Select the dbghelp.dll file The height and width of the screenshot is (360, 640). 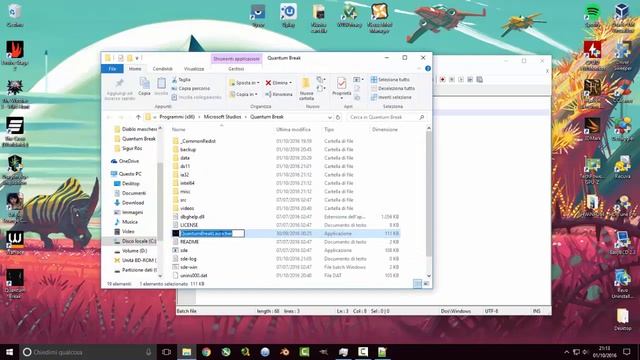(x=285, y=217)
